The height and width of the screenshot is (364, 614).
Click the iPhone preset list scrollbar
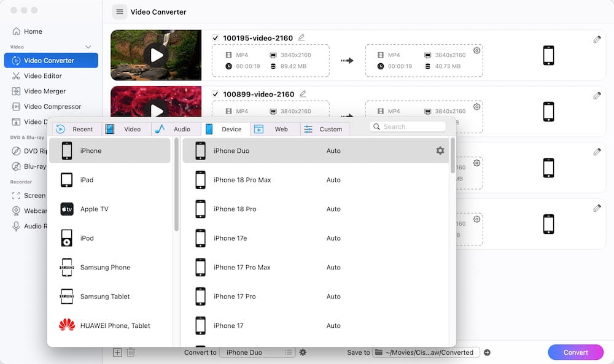click(x=453, y=155)
